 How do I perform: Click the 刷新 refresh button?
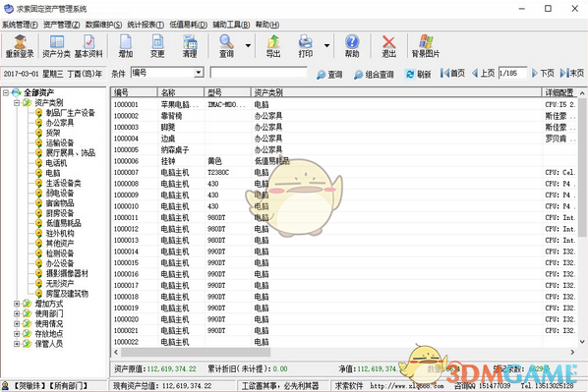(x=419, y=75)
